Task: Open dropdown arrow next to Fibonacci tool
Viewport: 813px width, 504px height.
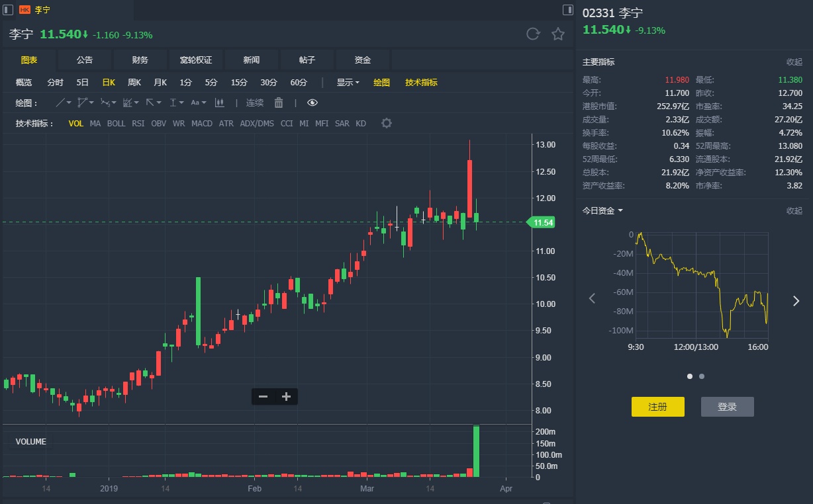Action: click(136, 103)
